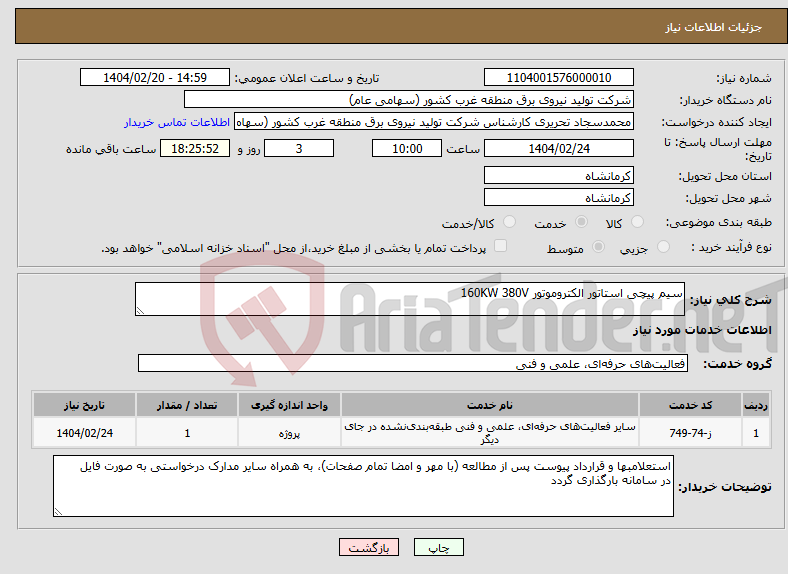This screenshot has width=788, height=574.
Task: Click the اطلاعات خدمات مورد نیاز heading
Action: (x=702, y=330)
